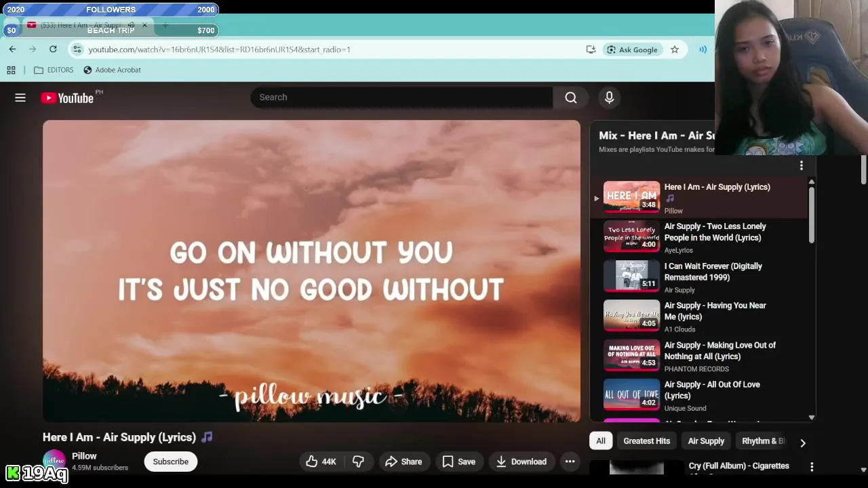Open the browser apps grid icon
Screen dimensions: 868x488
pos(11,70)
